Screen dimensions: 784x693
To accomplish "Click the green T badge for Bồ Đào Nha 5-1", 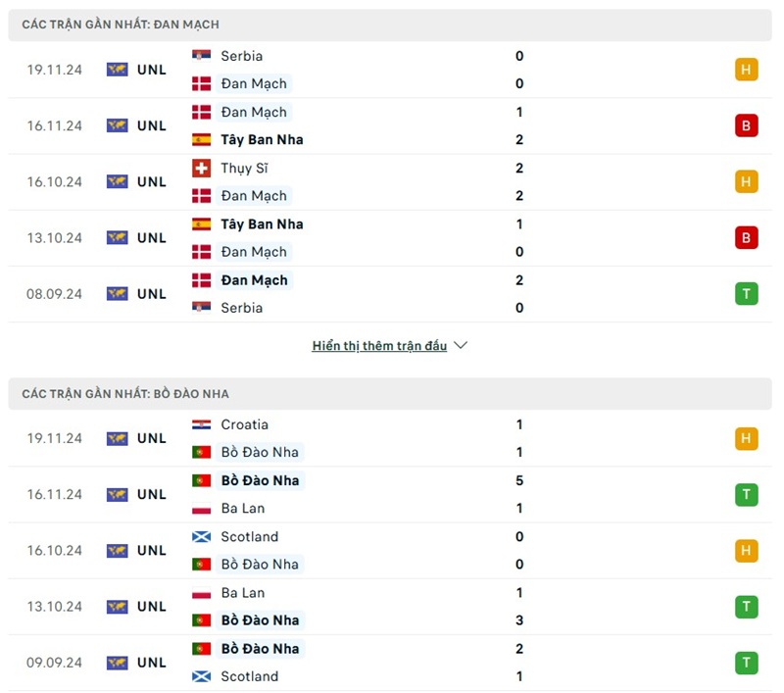I will [x=746, y=494].
